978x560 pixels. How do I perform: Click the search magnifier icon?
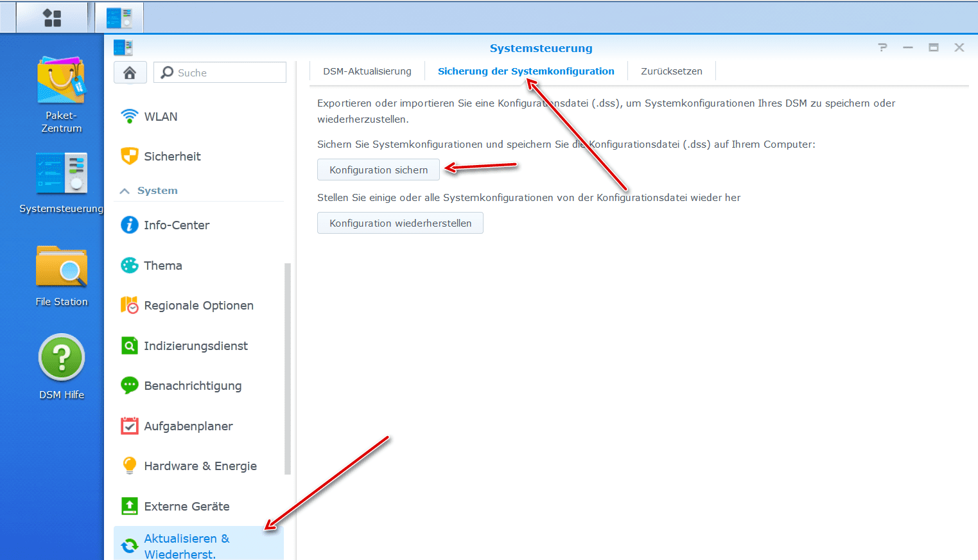pyautogui.click(x=167, y=73)
